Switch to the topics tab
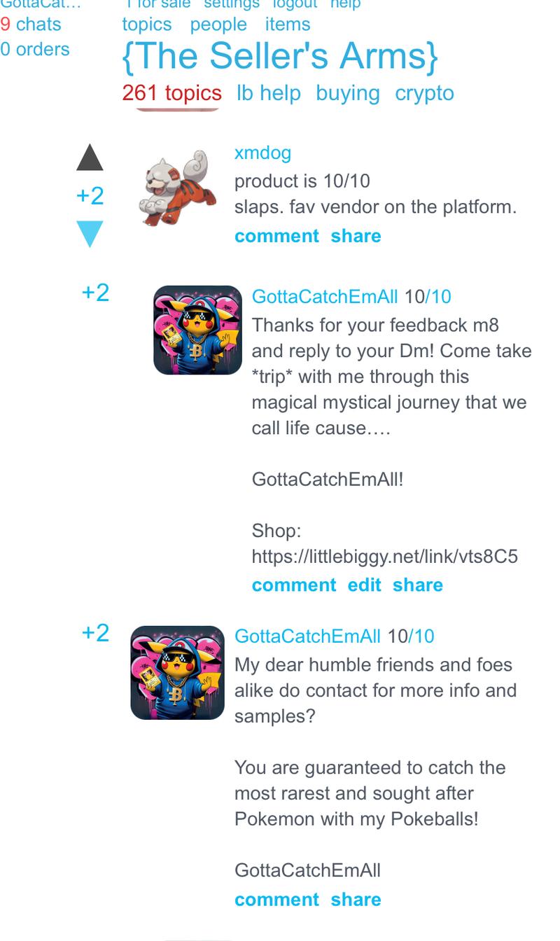The image size is (560, 941). tap(147, 24)
